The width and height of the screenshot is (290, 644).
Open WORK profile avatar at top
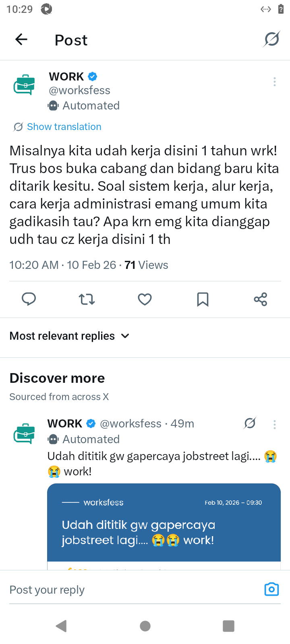pyautogui.click(x=25, y=85)
